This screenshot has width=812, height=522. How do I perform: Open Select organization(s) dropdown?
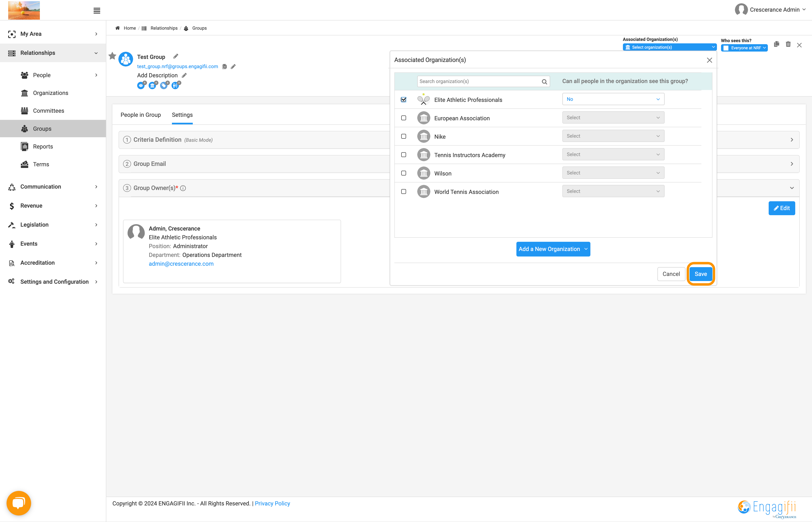[669, 47]
